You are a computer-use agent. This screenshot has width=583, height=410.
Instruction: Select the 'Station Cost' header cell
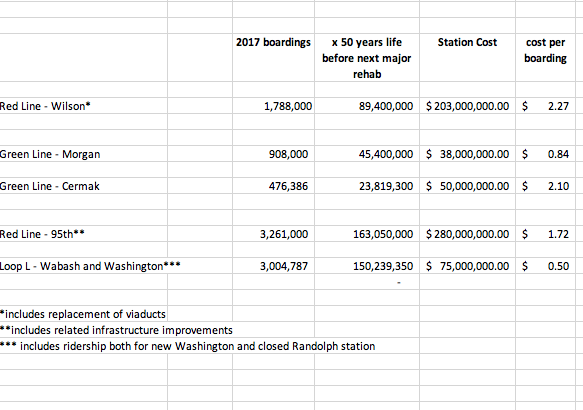pyautogui.click(x=467, y=58)
